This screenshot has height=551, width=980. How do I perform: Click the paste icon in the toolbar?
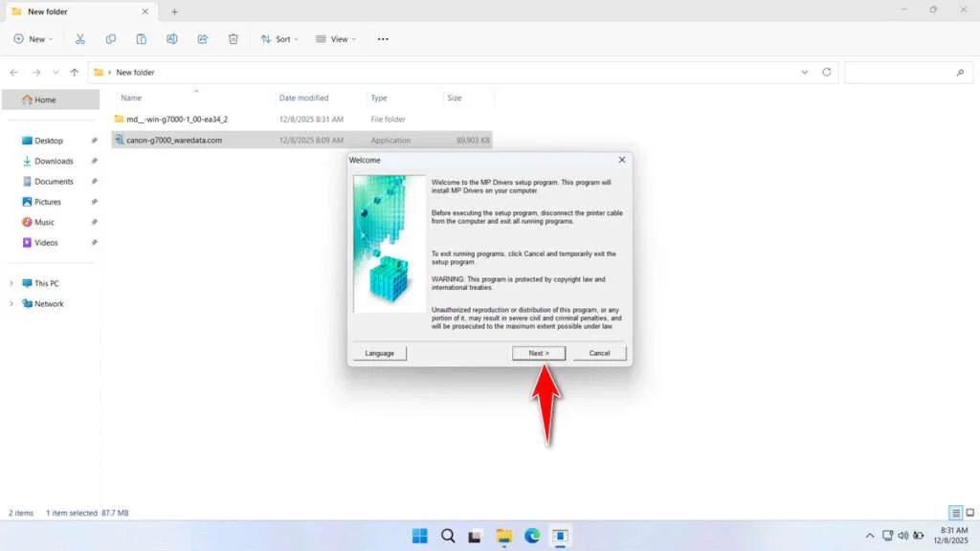point(142,38)
